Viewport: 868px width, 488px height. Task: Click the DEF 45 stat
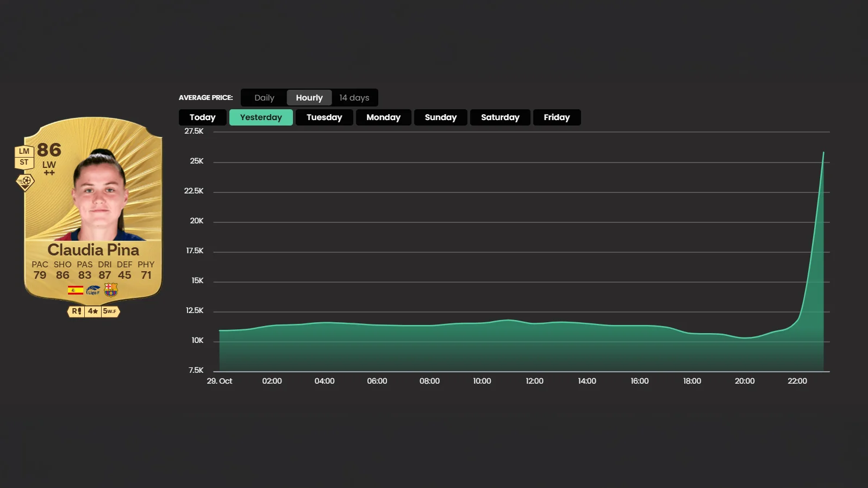click(124, 270)
